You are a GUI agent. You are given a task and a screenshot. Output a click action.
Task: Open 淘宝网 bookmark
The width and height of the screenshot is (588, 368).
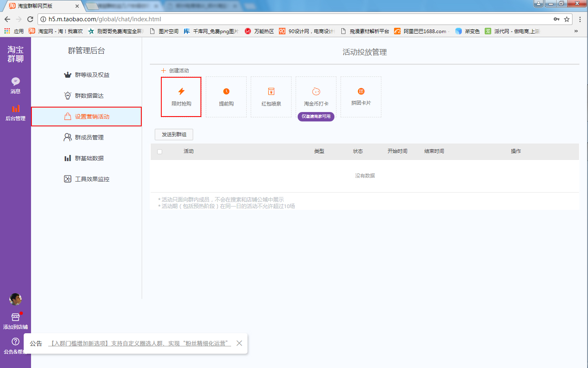pyautogui.click(x=56, y=31)
